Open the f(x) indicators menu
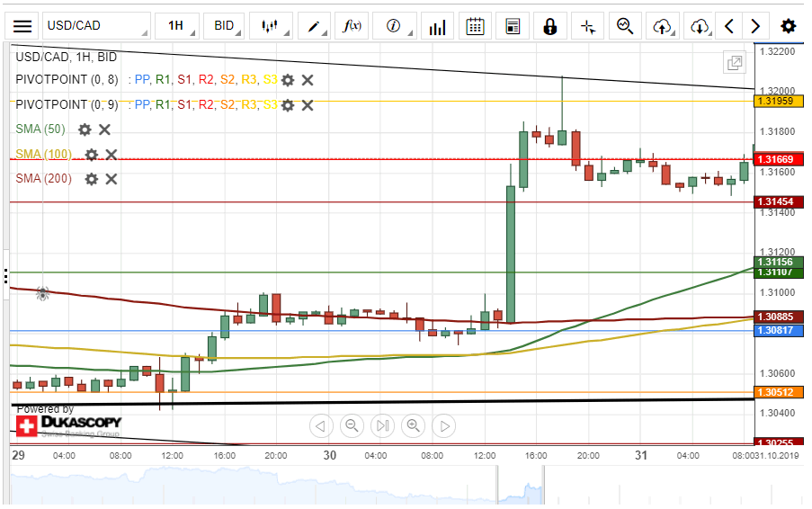812x509 pixels. pyautogui.click(x=352, y=26)
